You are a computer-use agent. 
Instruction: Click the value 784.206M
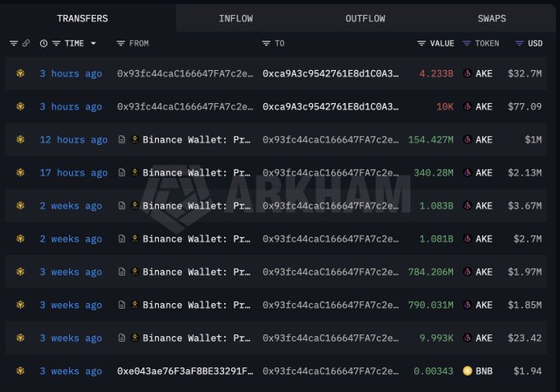coord(431,272)
